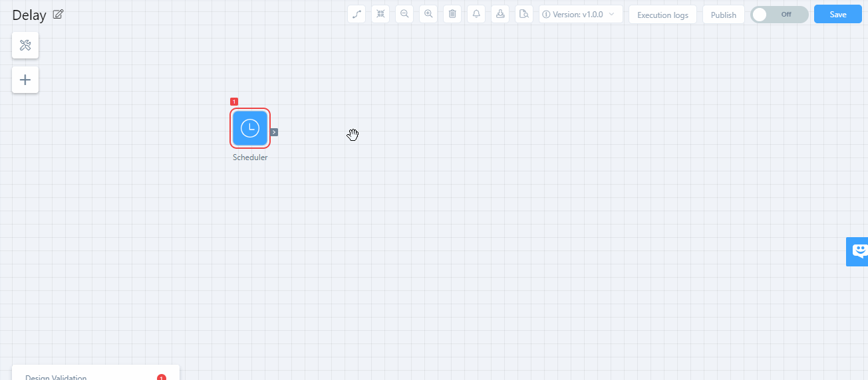
Task: Click the fit-to-screen icon
Action: coord(380,14)
